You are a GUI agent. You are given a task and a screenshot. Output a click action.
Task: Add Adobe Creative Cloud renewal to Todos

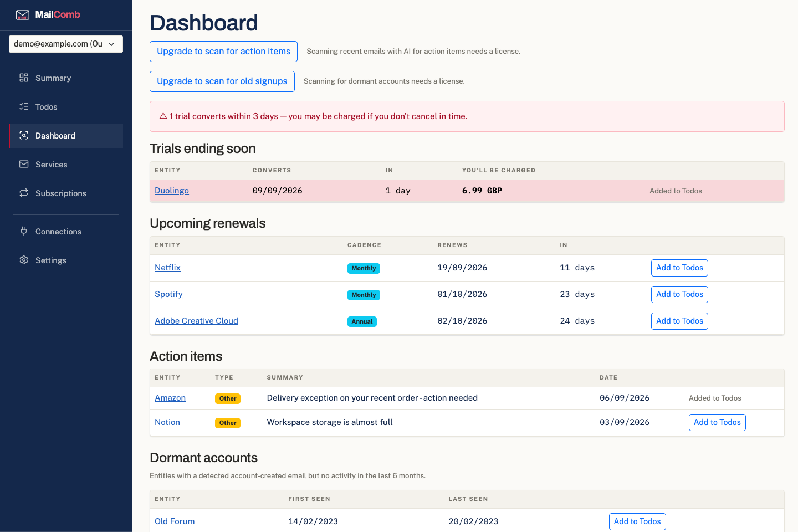pos(679,321)
